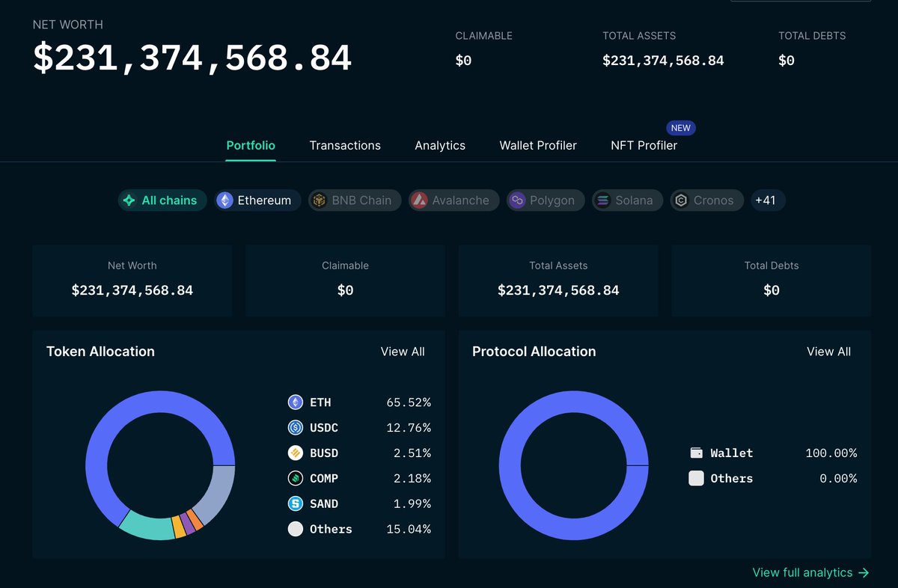Image resolution: width=898 pixels, height=588 pixels.
Task: Click the Claimable card
Action: point(345,280)
